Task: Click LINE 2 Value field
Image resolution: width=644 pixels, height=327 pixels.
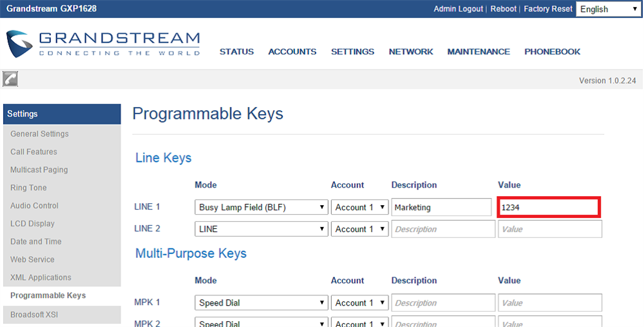Action: coord(550,229)
